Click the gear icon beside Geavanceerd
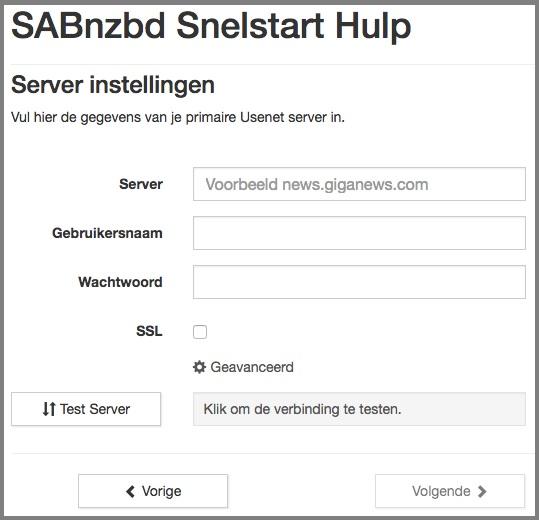Image resolution: width=539 pixels, height=520 pixels. click(199, 367)
